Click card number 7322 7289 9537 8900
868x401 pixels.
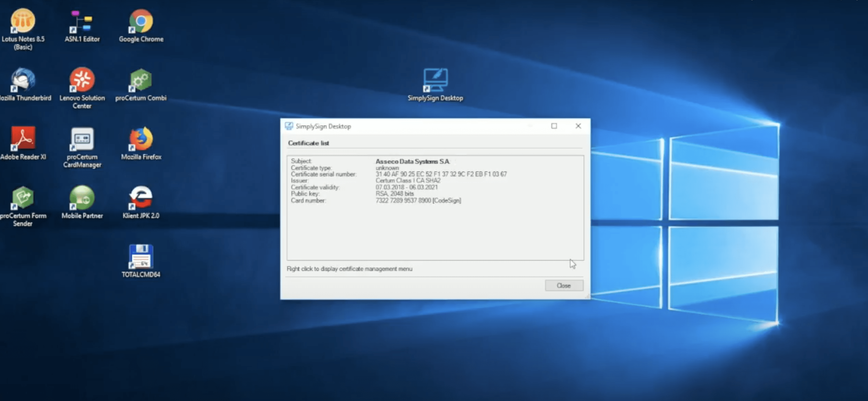(403, 200)
